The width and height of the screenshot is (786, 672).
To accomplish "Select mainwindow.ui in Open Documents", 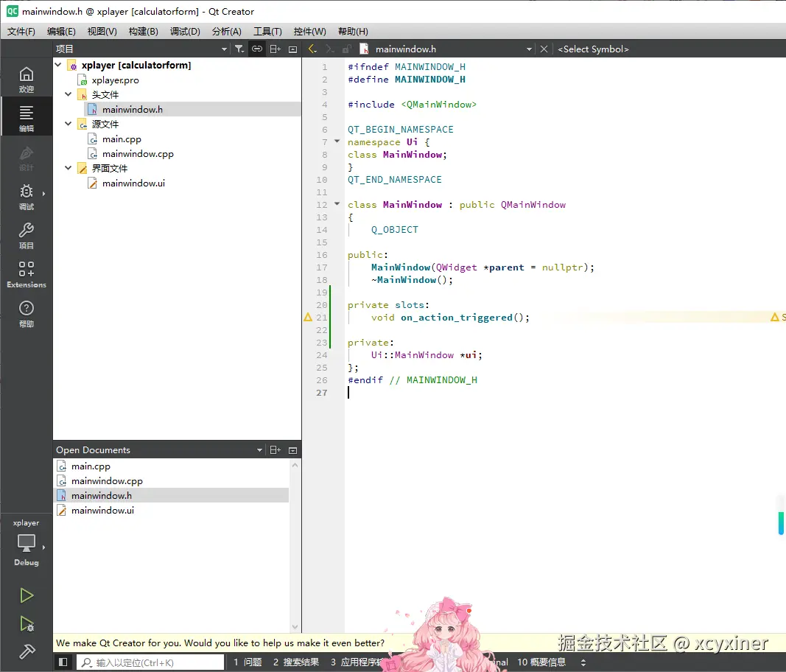I will [x=102, y=510].
